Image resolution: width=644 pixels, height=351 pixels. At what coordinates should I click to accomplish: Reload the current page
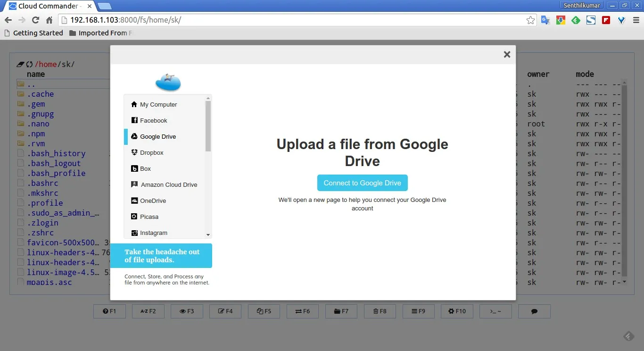[x=35, y=20]
